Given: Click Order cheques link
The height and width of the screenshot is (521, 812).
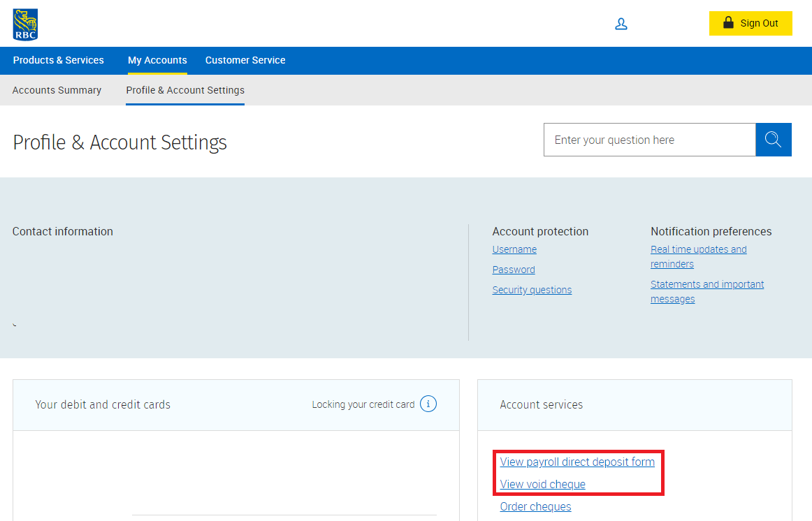Looking at the screenshot, I should click(x=535, y=506).
